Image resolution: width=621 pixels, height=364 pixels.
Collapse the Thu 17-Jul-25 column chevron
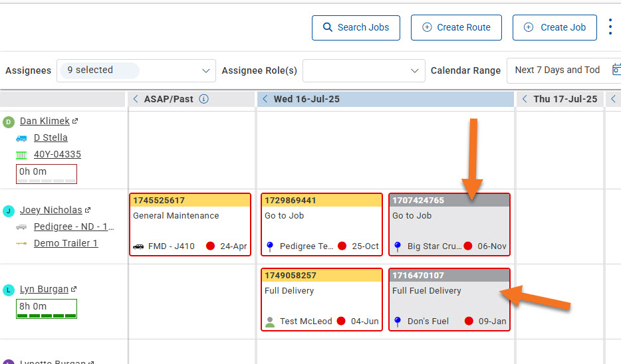coord(525,99)
